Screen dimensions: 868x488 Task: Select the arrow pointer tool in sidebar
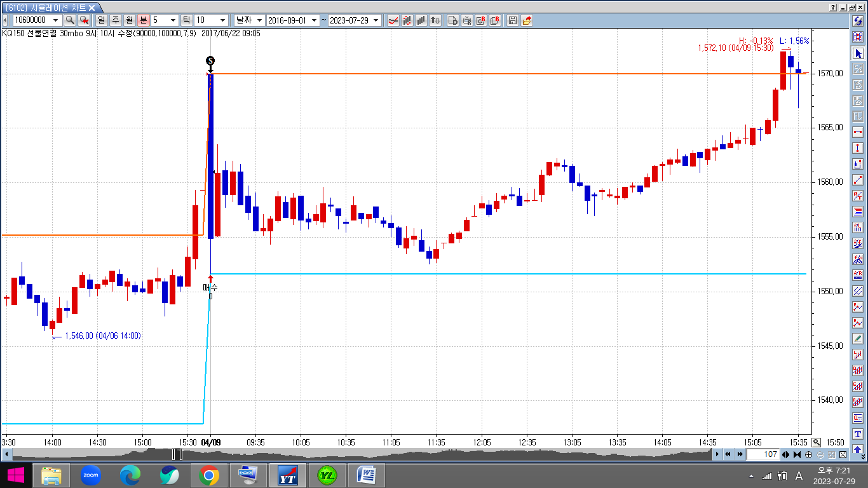point(858,53)
